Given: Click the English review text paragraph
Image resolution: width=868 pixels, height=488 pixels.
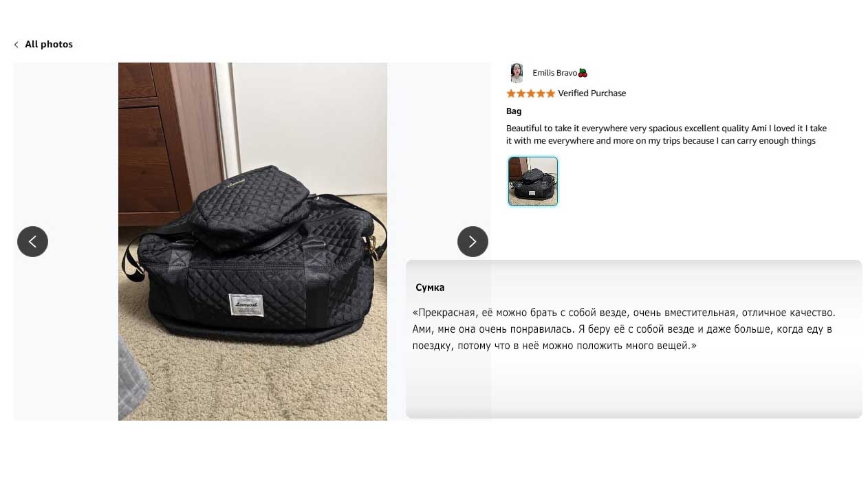Looking at the screenshot, I should (666, 135).
